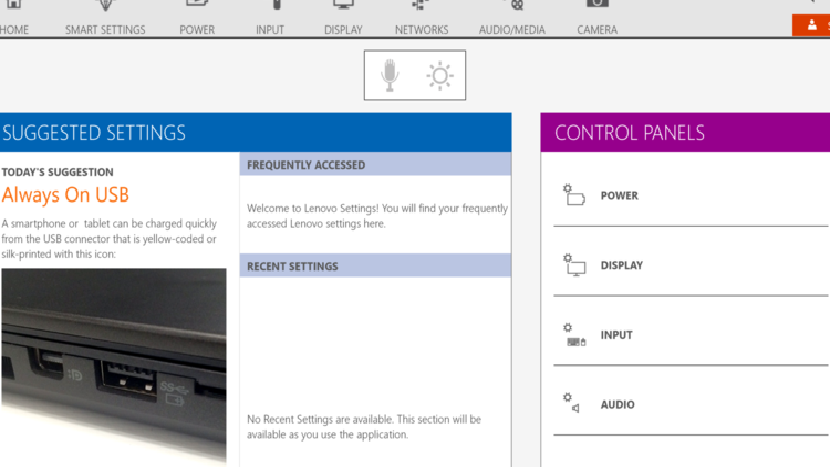
Task: Click the Audio/Media icon in top bar
Action: tap(512, 6)
